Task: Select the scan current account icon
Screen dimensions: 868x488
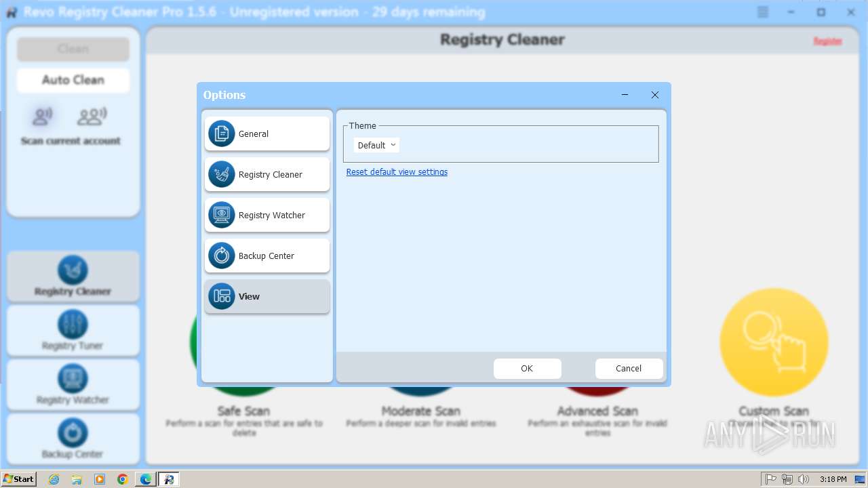Action: click(x=43, y=117)
